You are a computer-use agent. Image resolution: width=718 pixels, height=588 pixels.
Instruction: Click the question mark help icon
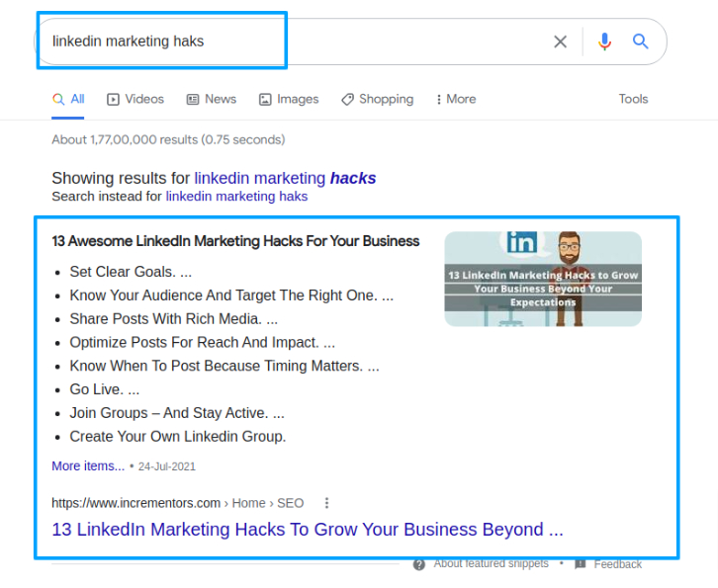point(419,564)
